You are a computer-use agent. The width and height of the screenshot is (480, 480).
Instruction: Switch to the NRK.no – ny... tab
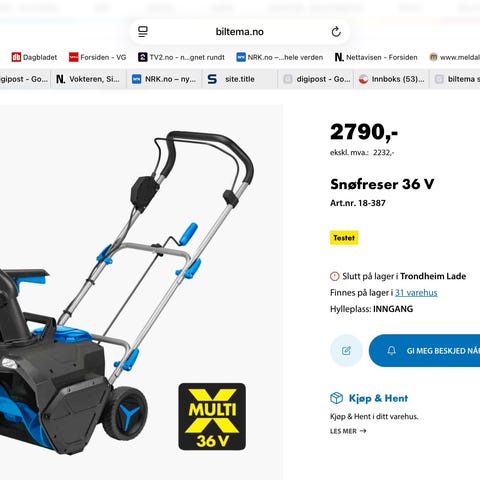point(164,79)
